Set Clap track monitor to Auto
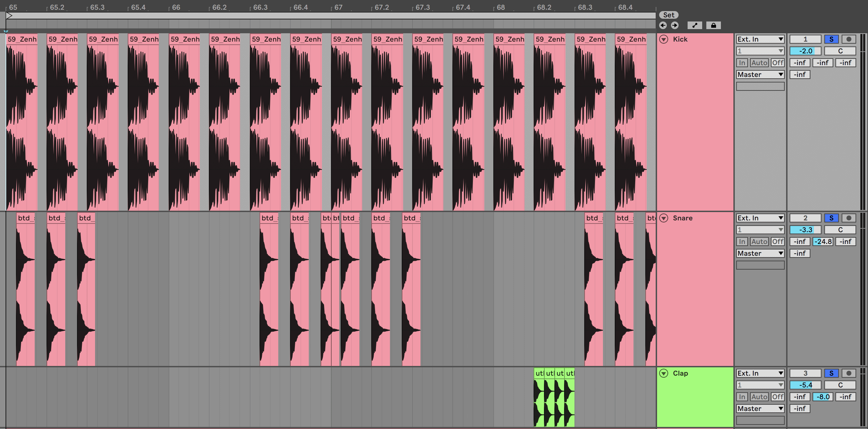Viewport: 868px width, 429px height. tap(759, 397)
